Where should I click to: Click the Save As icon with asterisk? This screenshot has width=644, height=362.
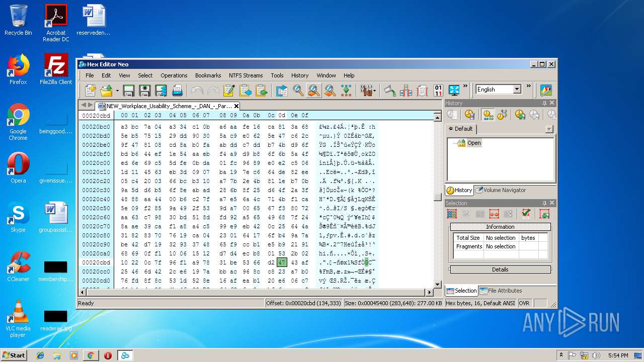pyautogui.click(x=145, y=90)
